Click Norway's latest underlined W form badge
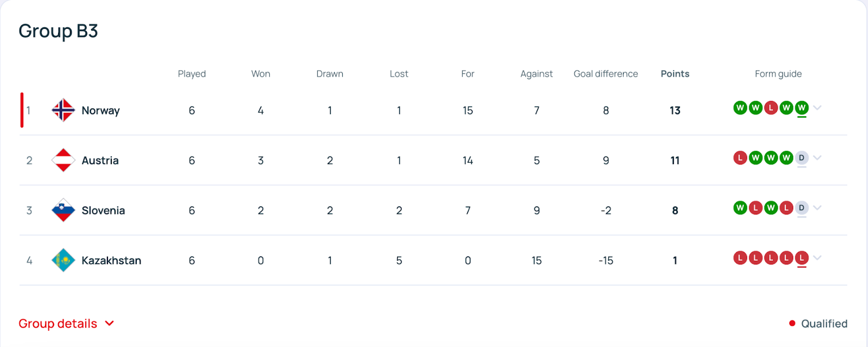 pos(802,108)
